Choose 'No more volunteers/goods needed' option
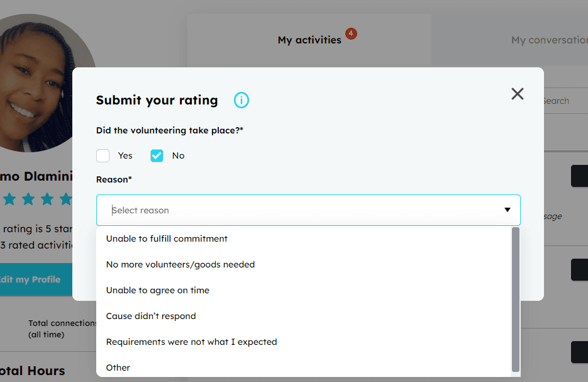The image size is (588, 382). pyautogui.click(x=180, y=264)
